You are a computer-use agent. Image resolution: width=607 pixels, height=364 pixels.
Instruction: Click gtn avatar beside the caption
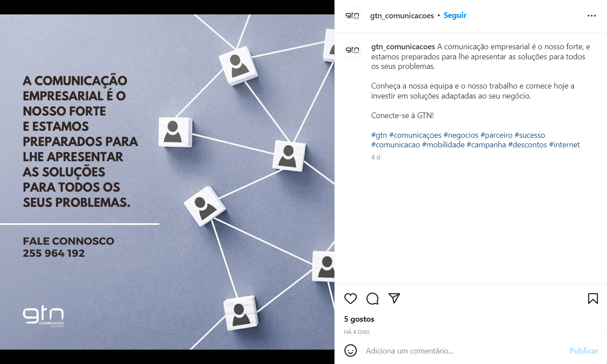[353, 50]
